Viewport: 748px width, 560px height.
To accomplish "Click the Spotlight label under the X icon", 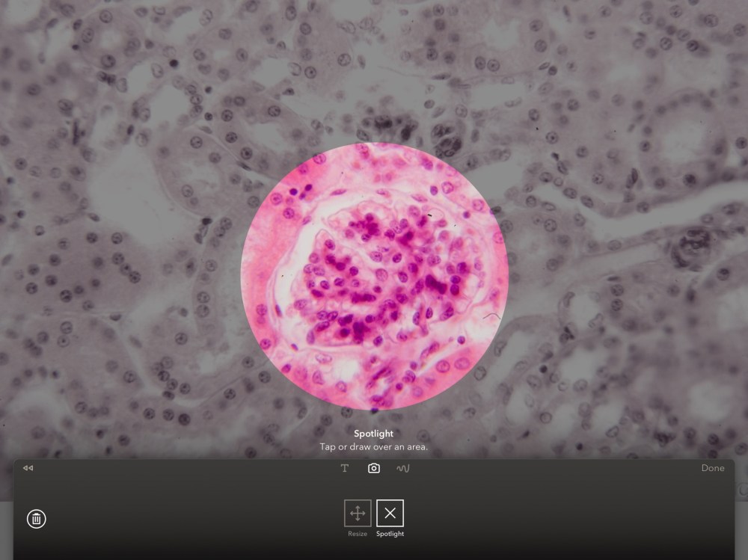I will click(390, 534).
